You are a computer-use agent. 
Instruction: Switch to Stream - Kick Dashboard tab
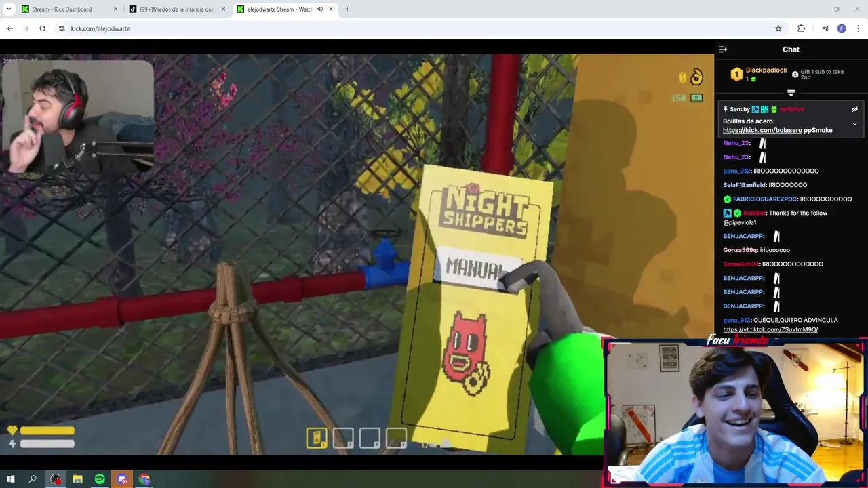[62, 9]
